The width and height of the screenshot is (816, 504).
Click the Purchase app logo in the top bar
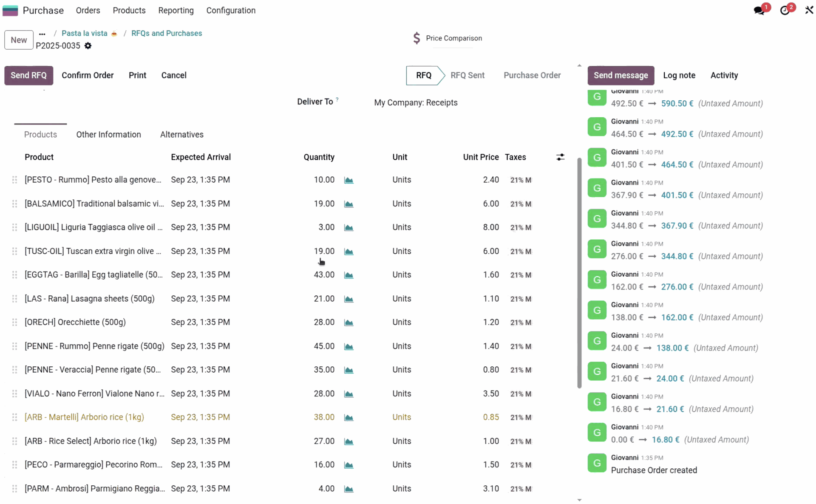coord(10,10)
